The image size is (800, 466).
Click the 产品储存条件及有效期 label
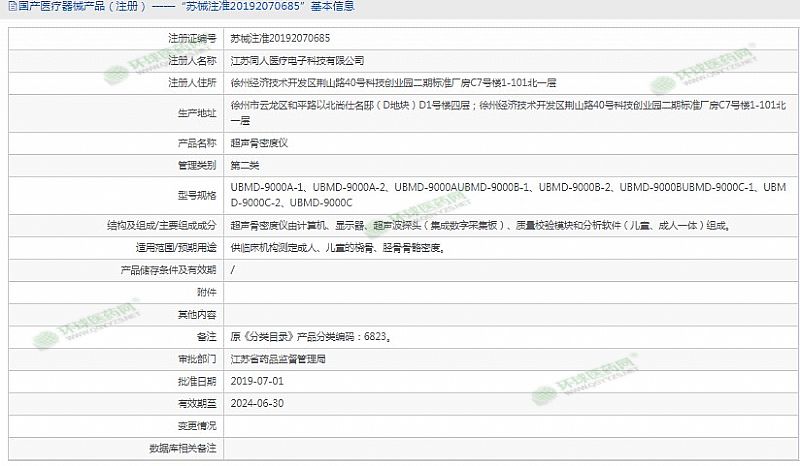[x=168, y=269]
